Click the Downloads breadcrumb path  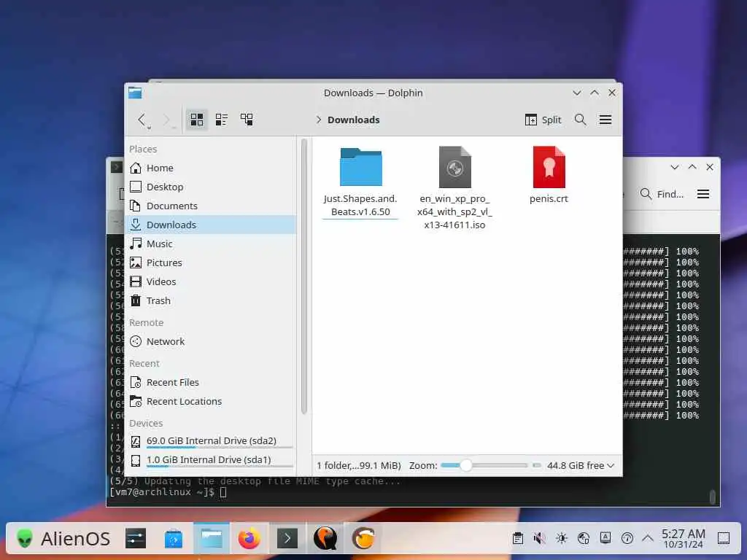click(354, 120)
